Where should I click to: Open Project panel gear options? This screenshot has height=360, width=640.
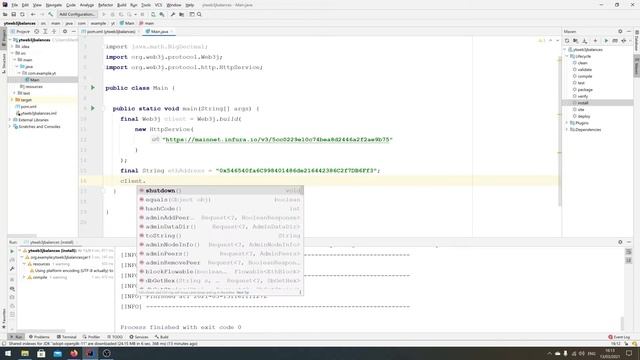[x=64, y=31]
